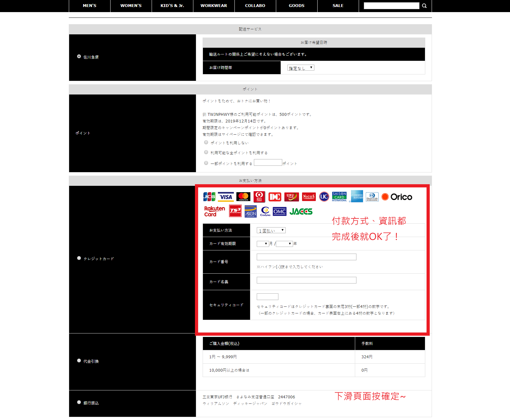The height and width of the screenshot is (420, 510).
Task: Choose the 銀行振込 radio button
Action: 79,402
